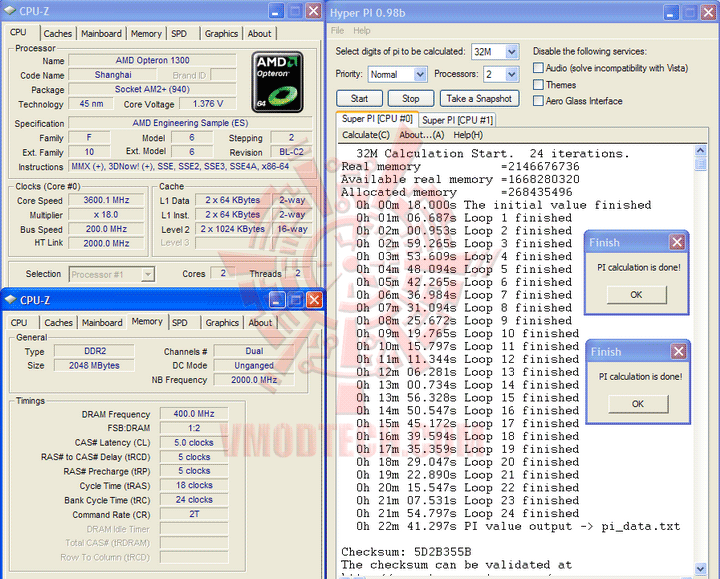
Task: Switch to the Mainboard tab in the top CPU-Z window
Action: coord(101,34)
